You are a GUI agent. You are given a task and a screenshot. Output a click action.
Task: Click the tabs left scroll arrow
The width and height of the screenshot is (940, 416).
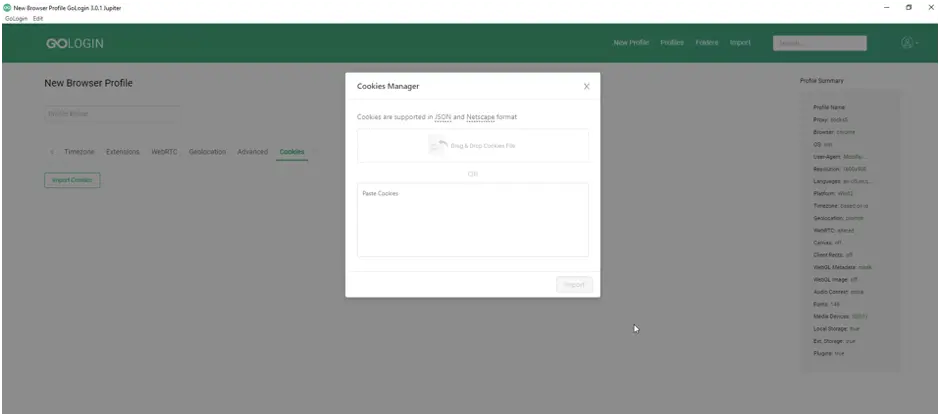[x=52, y=152]
